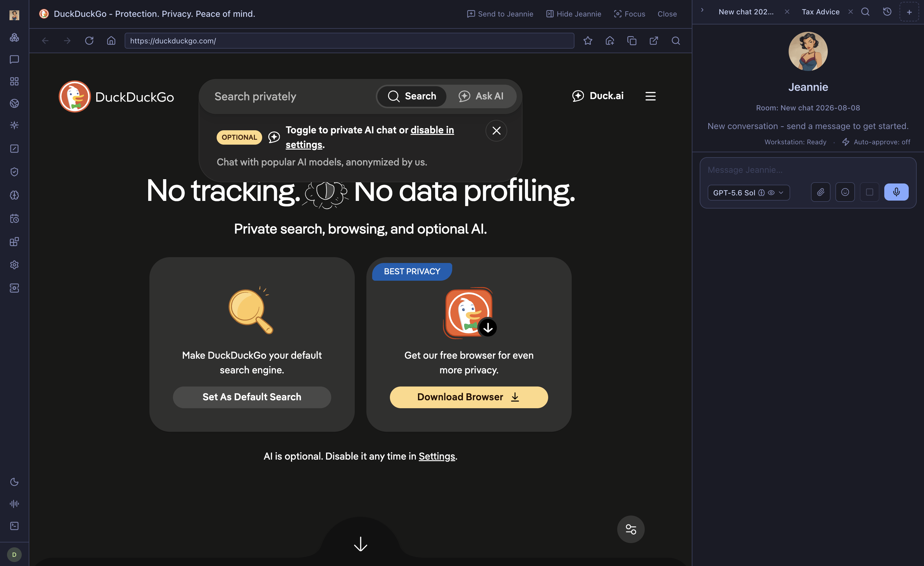924x566 pixels.
Task: Start voice input with the microphone
Action: (x=896, y=192)
